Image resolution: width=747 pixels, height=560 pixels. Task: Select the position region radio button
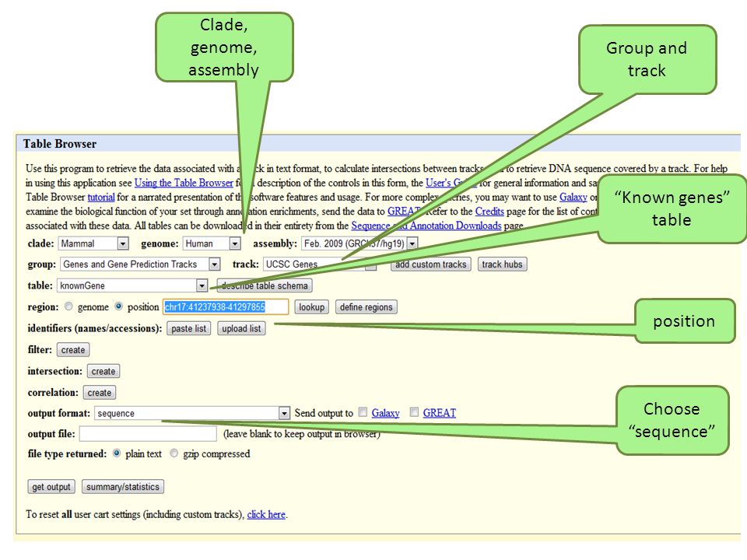click(118, 306)
